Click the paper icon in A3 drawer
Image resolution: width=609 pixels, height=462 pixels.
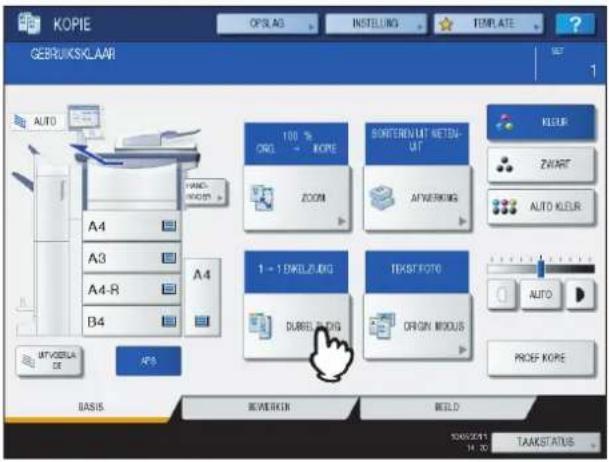tap(169, 258)
